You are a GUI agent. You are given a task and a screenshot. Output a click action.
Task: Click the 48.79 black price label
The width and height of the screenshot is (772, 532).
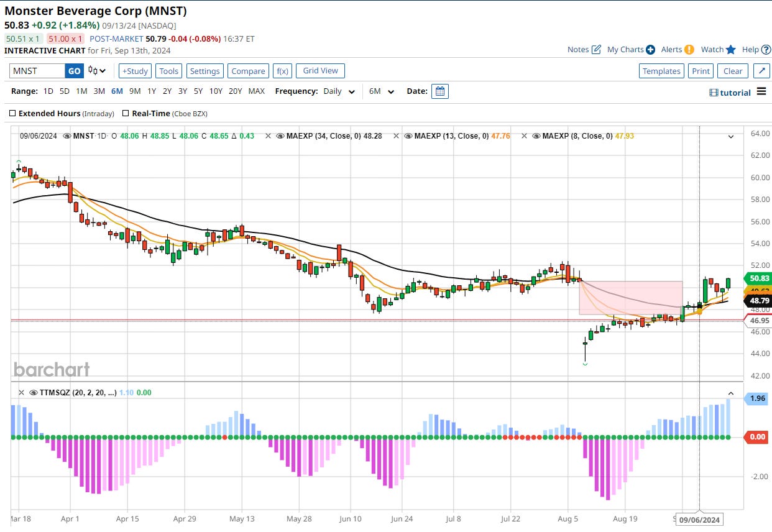pos(757,300)
